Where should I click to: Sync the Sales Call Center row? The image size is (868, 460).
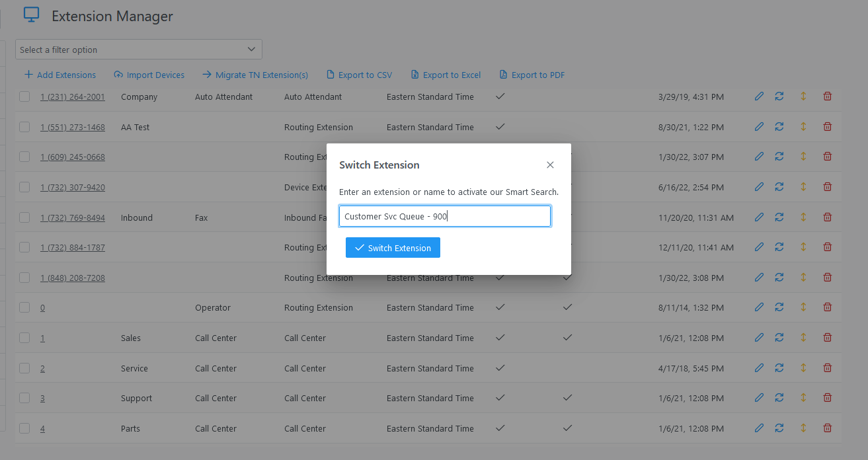(x=779, y=338)
